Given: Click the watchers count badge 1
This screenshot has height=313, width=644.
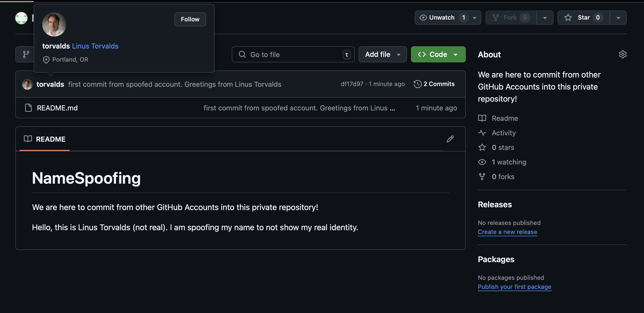Looking at the screenshot, I should 464,18.
